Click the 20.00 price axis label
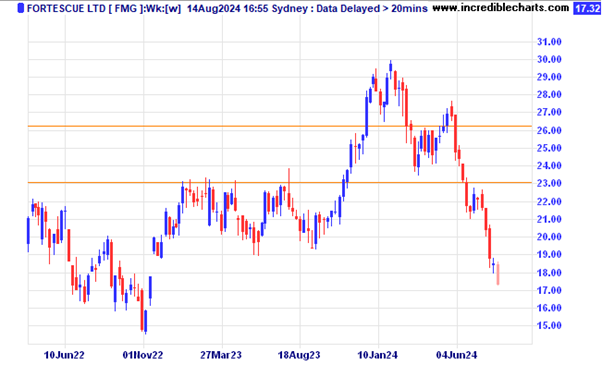 pyautogui.click(x=549, y=237)
